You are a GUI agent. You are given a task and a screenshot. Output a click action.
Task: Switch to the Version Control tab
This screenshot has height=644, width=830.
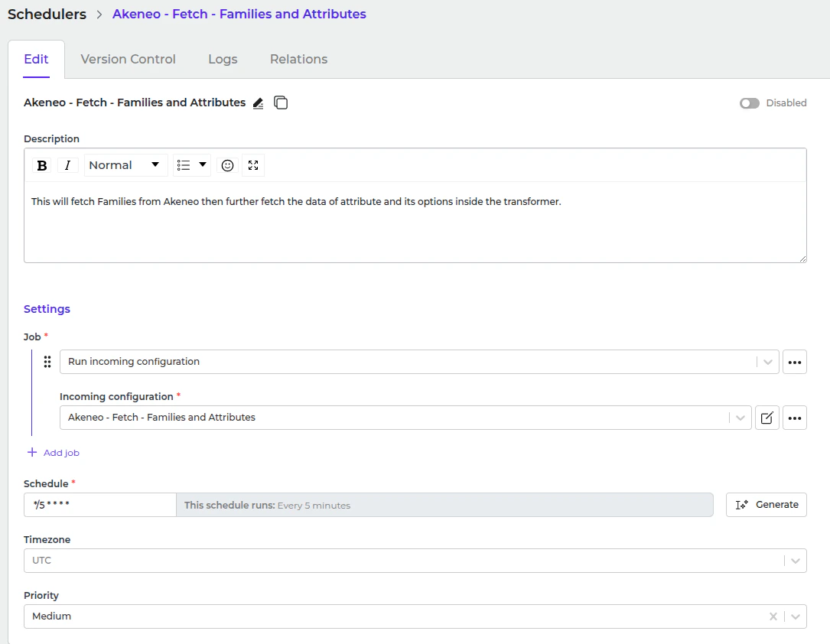tap(128, 59)
